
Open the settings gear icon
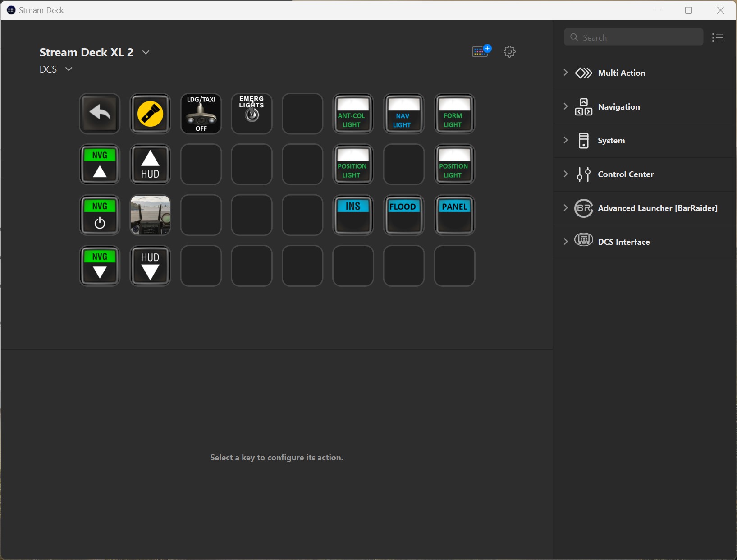tap(509, 51)
